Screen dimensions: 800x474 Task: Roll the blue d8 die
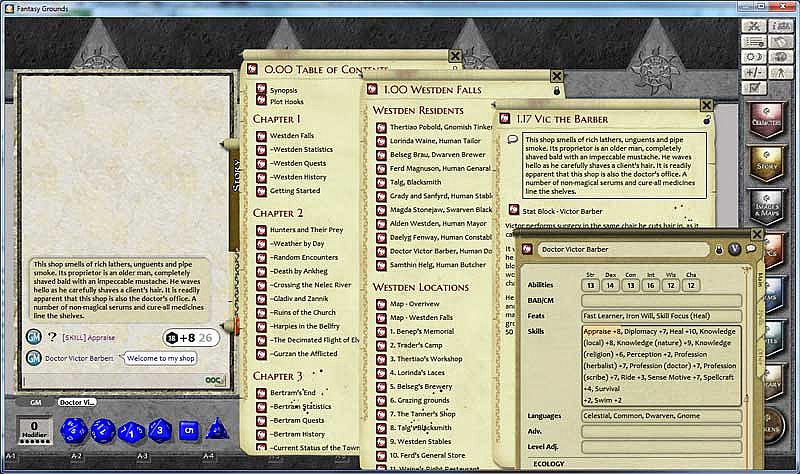click(160, 430)
